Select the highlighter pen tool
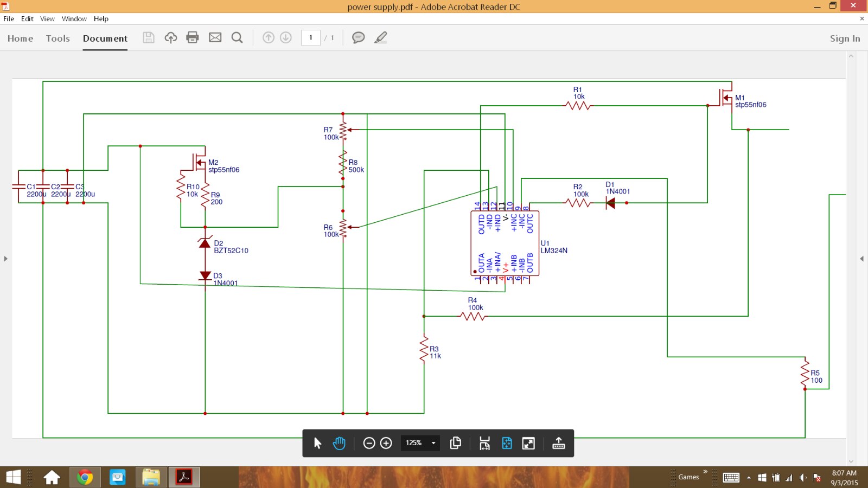The image size is (868, 488). point(381,37)
